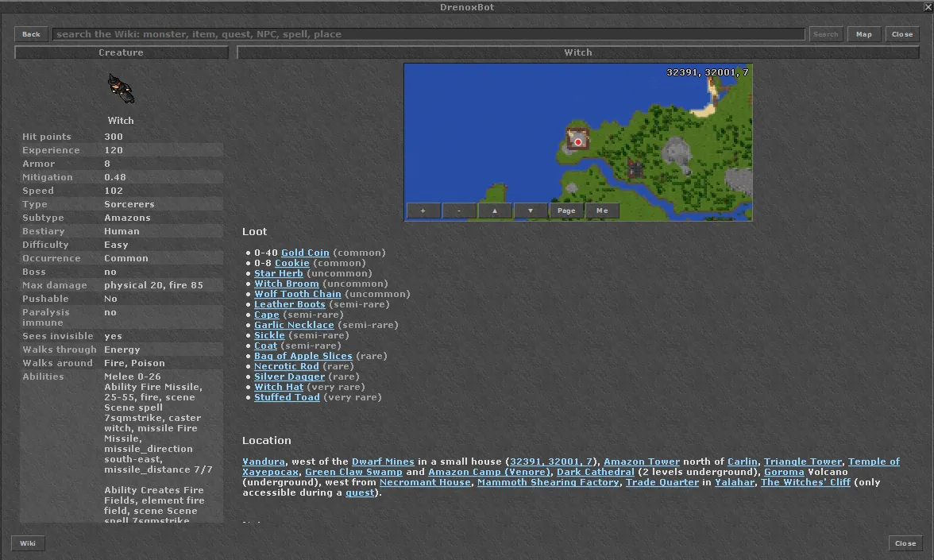Open The Witches' Cliff link
This screenshot has width=934, height=560.
tap(805, 483)
